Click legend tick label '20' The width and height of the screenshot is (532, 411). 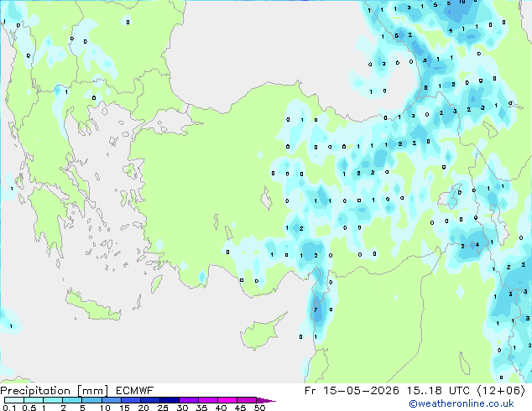[143, 408]
